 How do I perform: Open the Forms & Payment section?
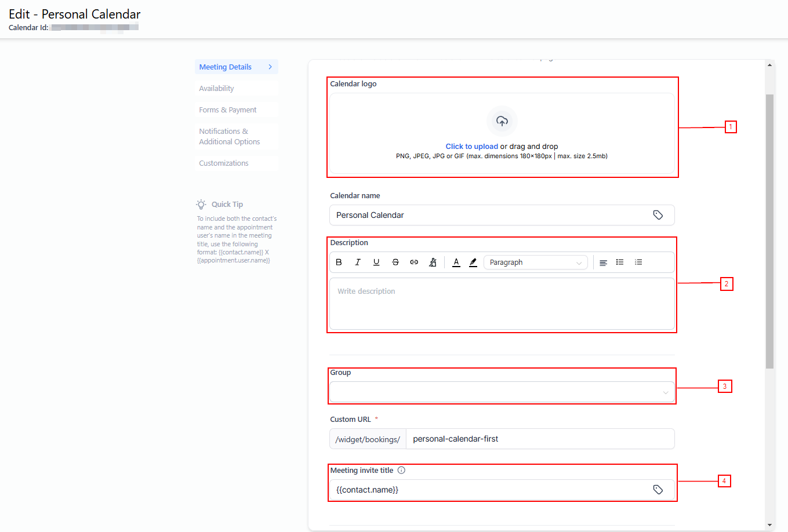227,110
